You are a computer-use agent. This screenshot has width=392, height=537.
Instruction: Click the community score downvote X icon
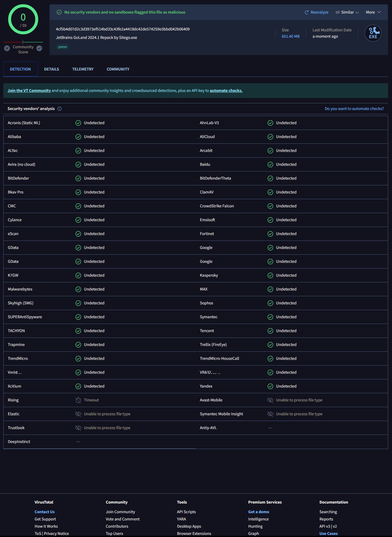click(x=7, y=48)
